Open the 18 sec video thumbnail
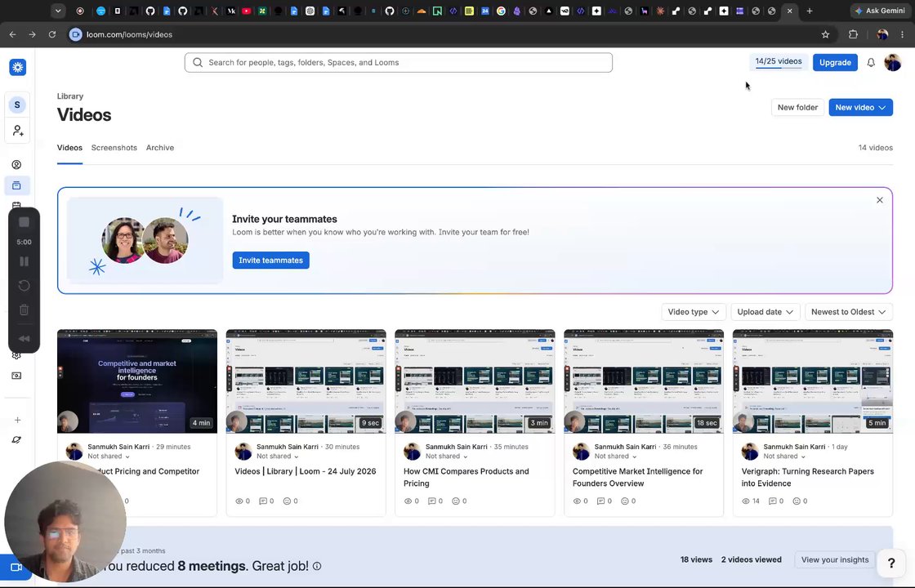The image size is (915, 588). [644, 381]
